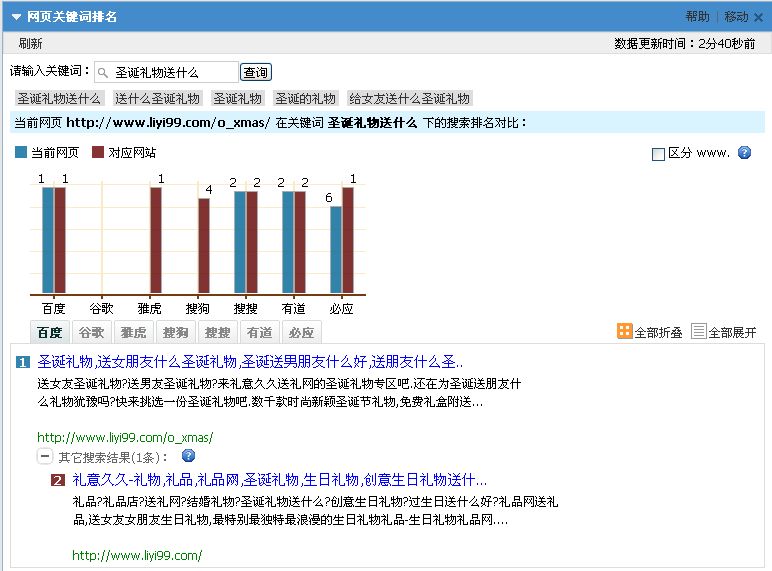This screenshot has width=772, height=571.
Task: Open the 帮助 link in title bar
Action: [698, 17]
